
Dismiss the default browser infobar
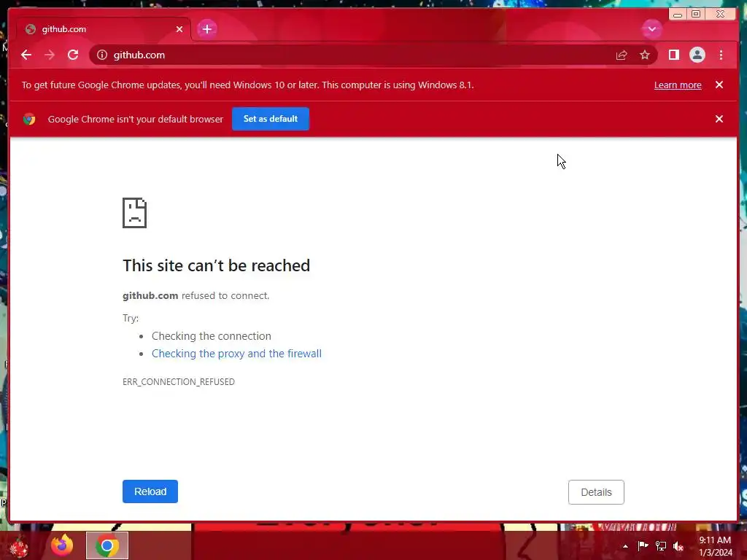[x=719, y=119]
